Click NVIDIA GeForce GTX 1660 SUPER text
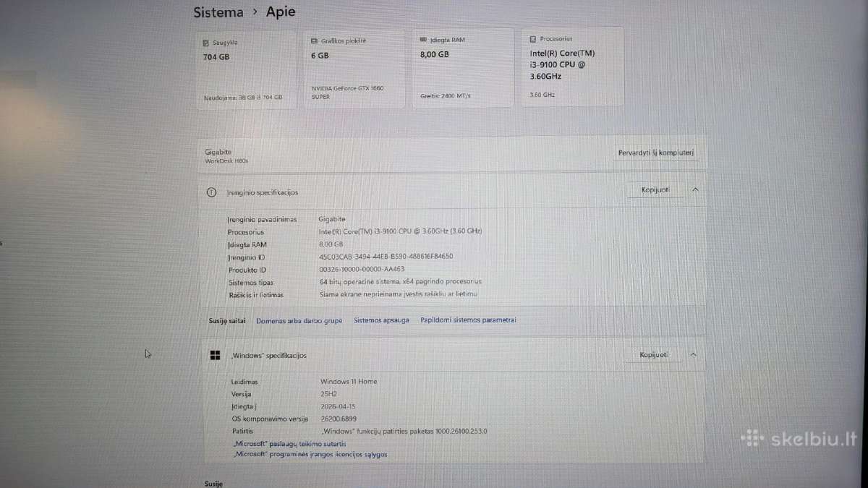 click(348, 92)
